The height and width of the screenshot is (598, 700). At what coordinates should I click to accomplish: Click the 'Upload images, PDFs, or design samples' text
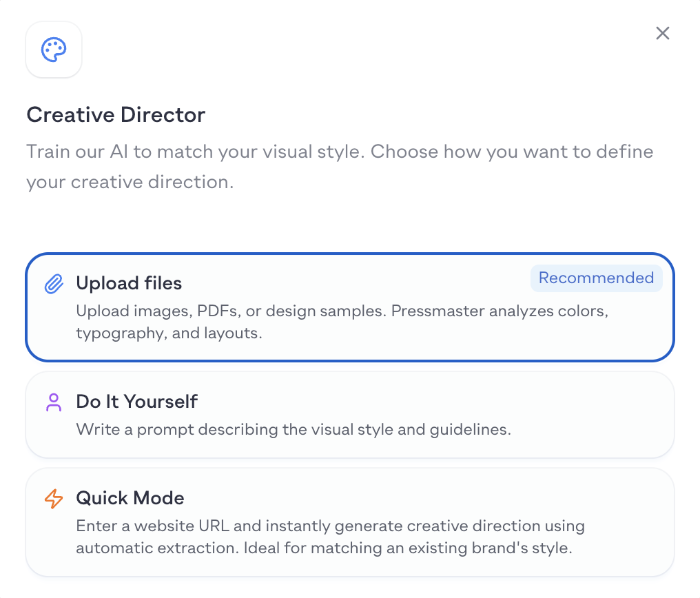pos(342,322)
